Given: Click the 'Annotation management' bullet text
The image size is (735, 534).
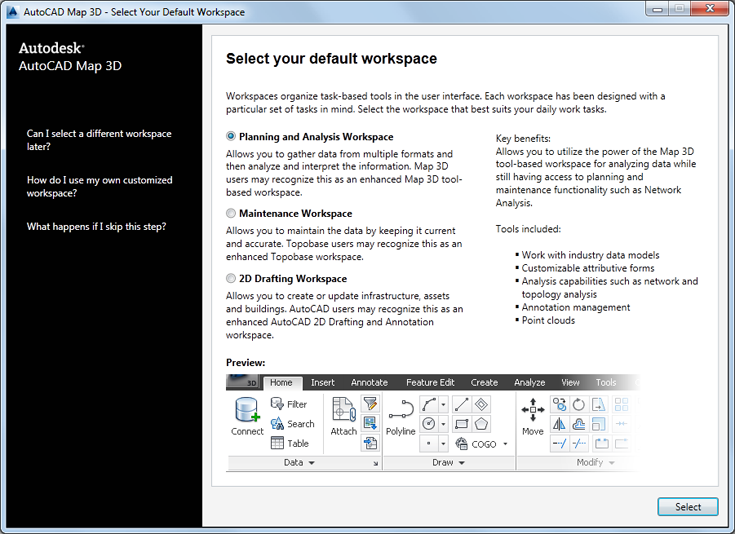Looking at the screenshot, I should (x=576, y=307).
